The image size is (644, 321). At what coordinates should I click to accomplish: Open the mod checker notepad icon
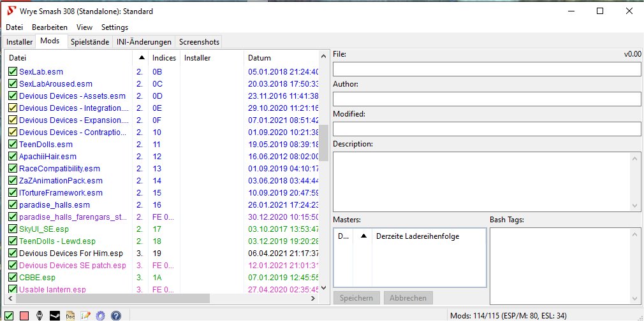coord(85,316)
